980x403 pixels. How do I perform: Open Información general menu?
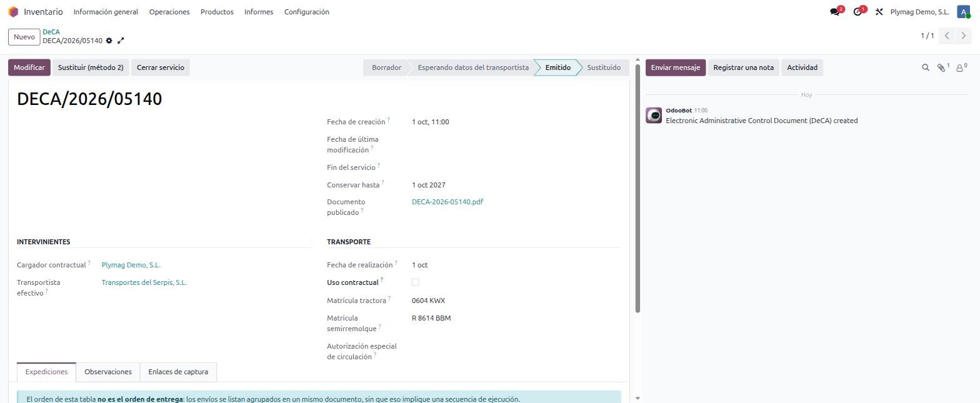106,12
